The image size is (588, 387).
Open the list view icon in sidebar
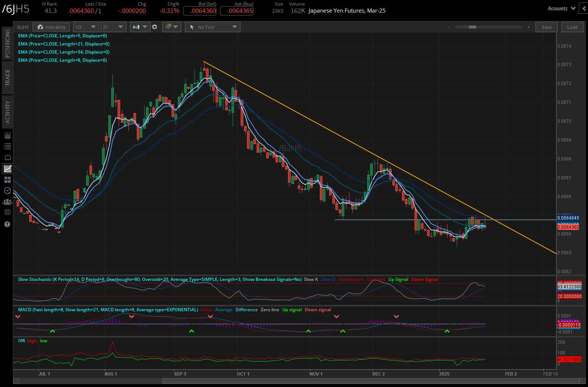coord(7,146)
